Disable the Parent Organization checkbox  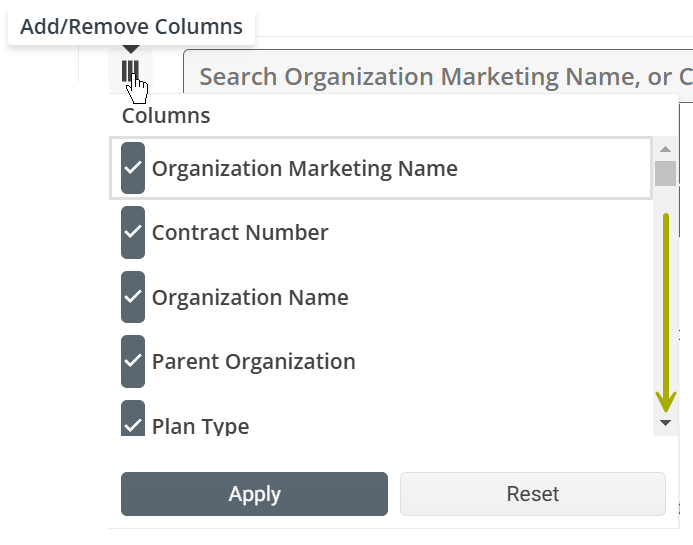click(133, 362)
